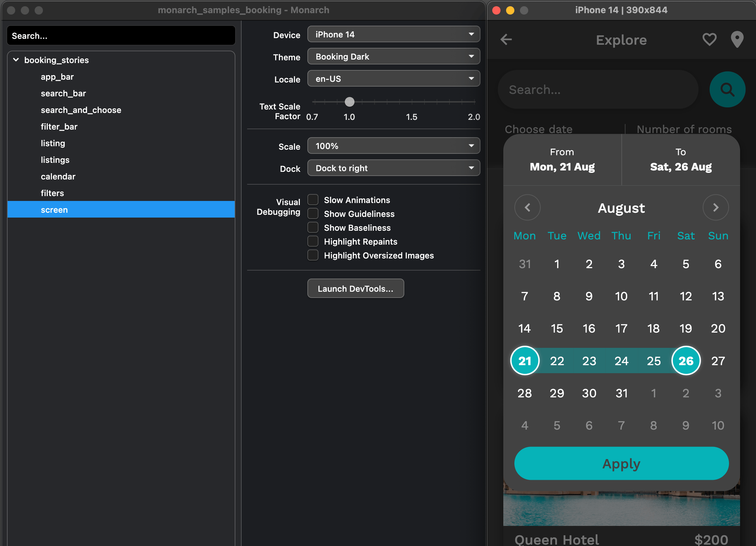Click the back arrow in Explore header
756x546 pixels.
click(x=506, y=39)
